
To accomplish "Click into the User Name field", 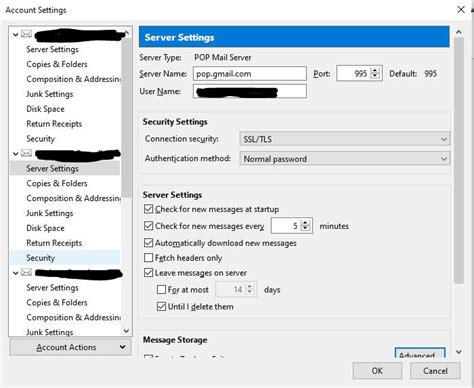I will (250, 91).
